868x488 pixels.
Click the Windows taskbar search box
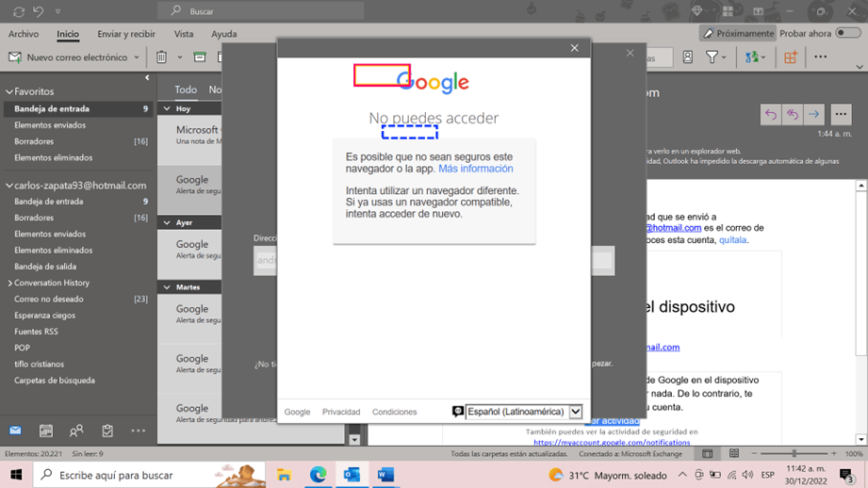click(150, 475)
